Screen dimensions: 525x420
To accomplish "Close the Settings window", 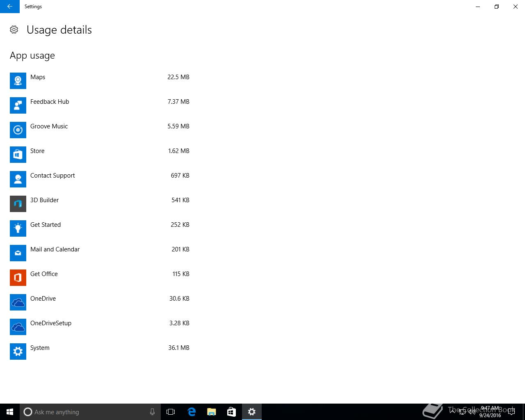I will tap(516, 7).
